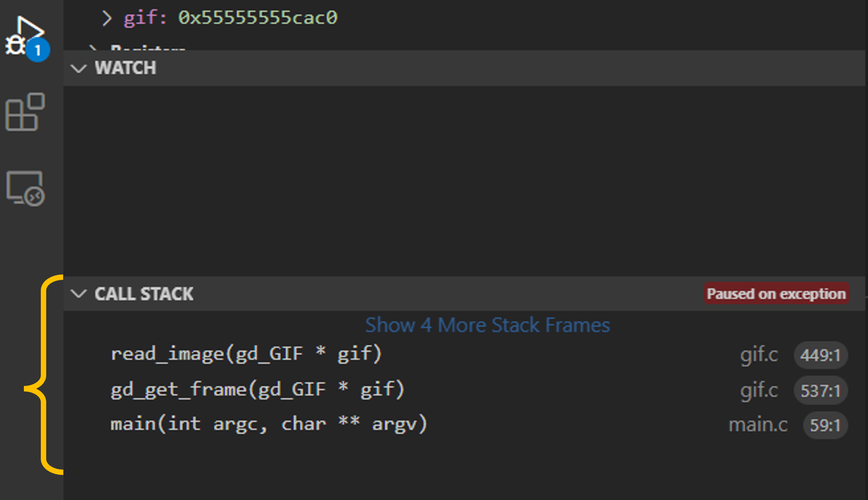Screen dimensions: 868x500
Task: Collapse the CALL STACK section chevron
Action: 79,294
